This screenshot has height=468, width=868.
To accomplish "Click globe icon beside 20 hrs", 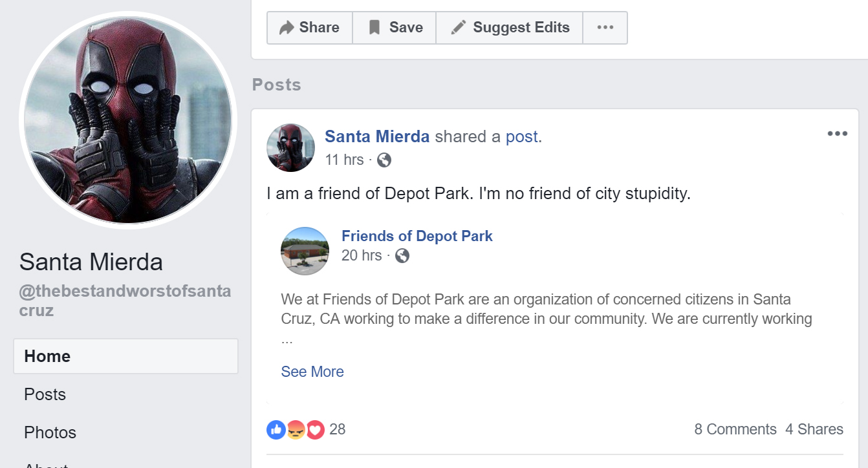I will 402,256.
